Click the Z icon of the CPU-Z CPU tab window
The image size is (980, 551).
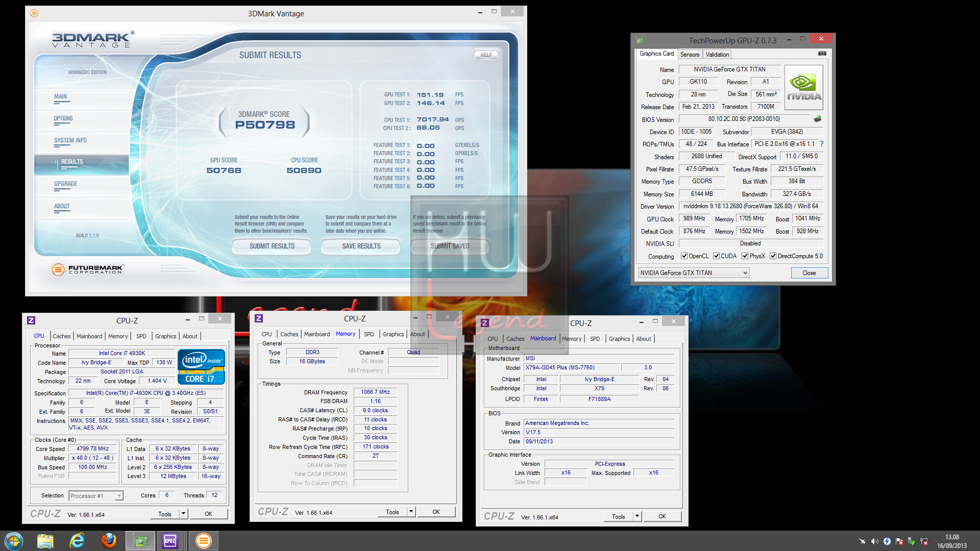coord(31,320)
